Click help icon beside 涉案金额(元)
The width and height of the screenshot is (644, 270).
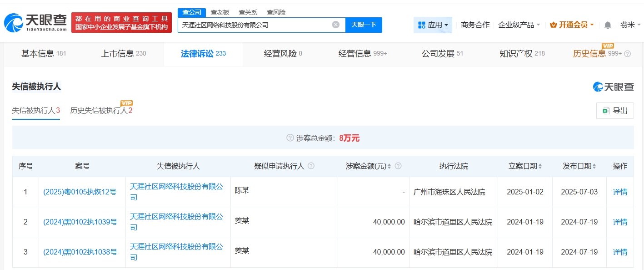[399, 166]
